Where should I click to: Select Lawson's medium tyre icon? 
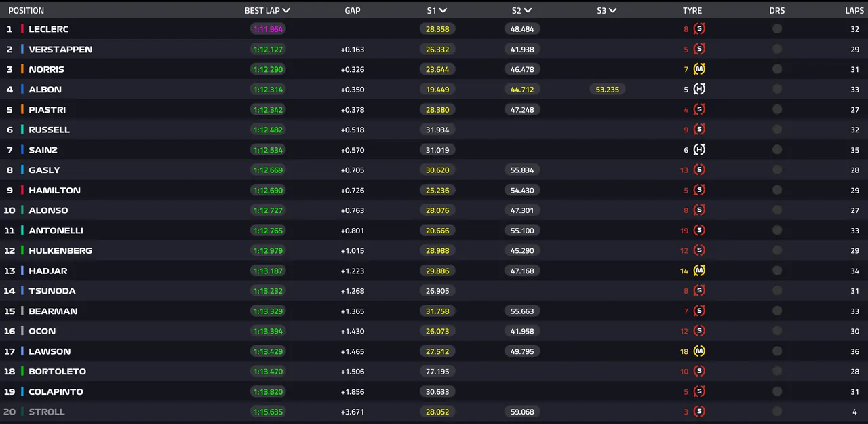pos(699,351)
